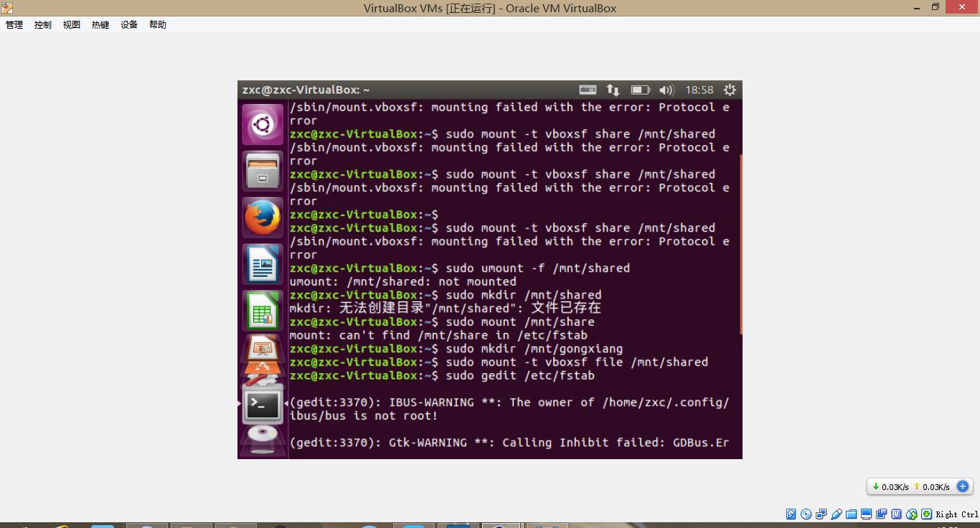
Task: Click VirtualBox CPU virtualization status icon
Action: pyautogui.click(x=896, y=514)
